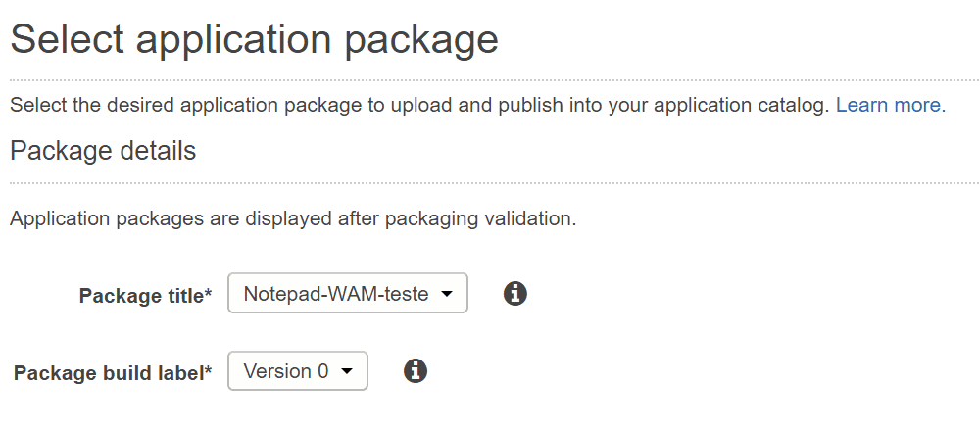Click the Version 0 text in the combo box
The width and height of the screenshot is (980, 432).
(285, 371)
